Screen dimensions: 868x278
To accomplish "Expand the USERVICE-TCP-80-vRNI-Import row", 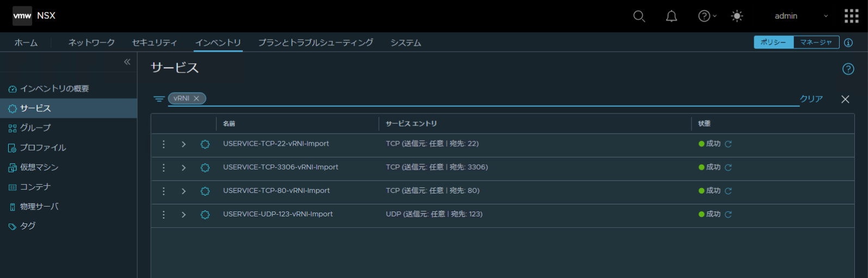I will pyautogui.click(x=184, y=191).
